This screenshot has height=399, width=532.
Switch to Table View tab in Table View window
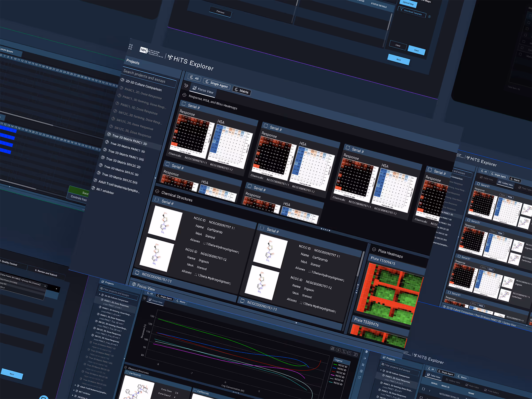pyautogui.click(x=433, y=376)
